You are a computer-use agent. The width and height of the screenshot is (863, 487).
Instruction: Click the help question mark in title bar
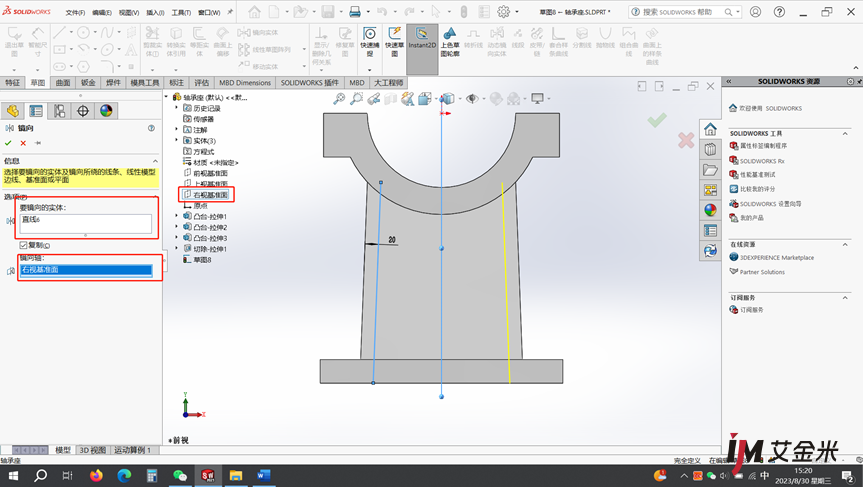[779, 12]
